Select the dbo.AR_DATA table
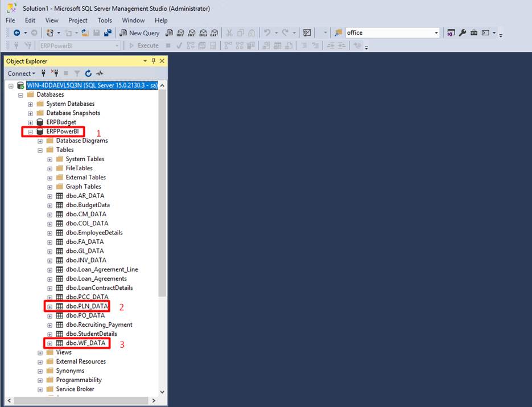This screenshot has height=407, width=532. pos(85,196)
